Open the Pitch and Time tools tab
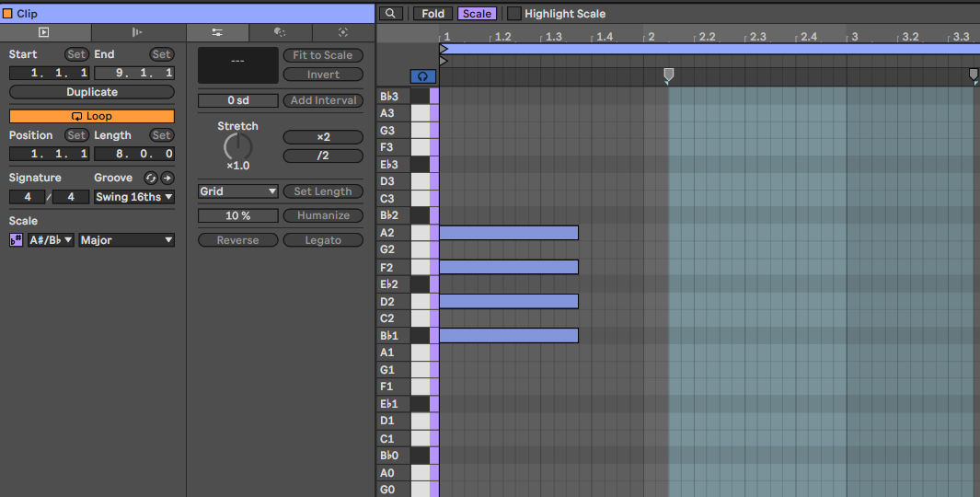This screenshot has height=497, width=980. point(217,32)
